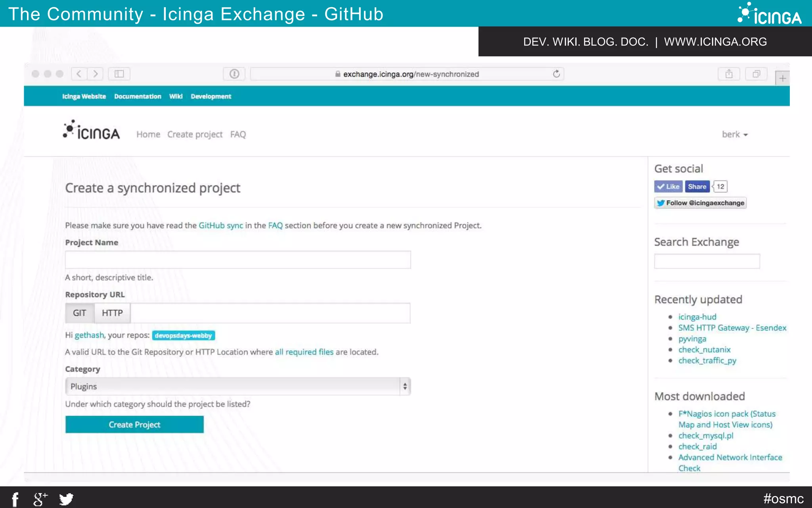Open check_traffic_py project link
This screenshot has height=508, width=812.
coord(707,361)
